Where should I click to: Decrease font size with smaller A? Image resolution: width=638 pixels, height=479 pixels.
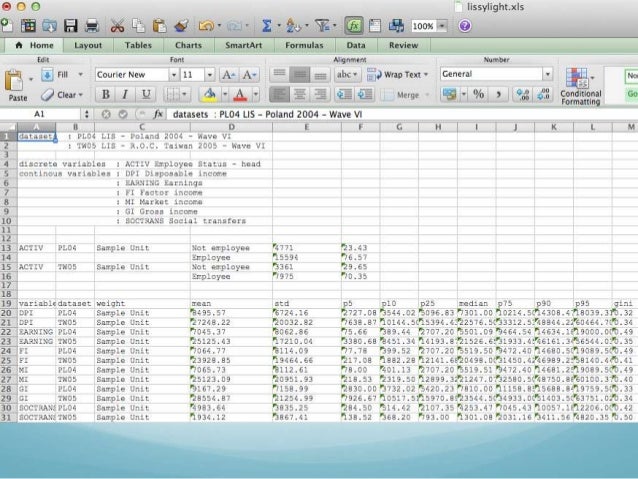249,74
